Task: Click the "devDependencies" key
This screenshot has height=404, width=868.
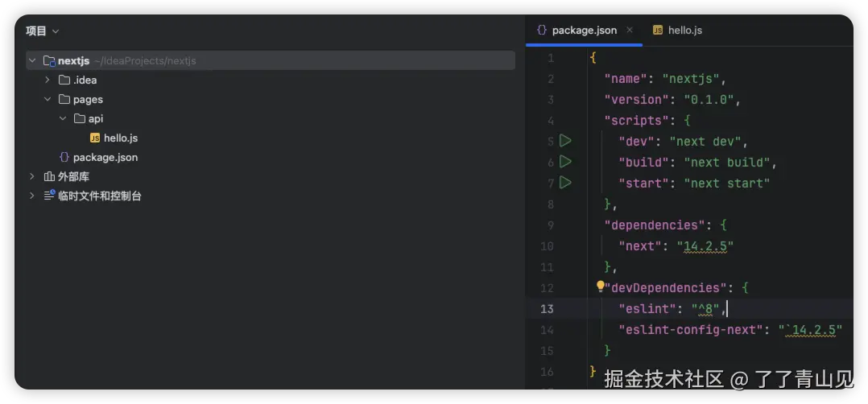Action: pyautogui.click(x=665, y=288)
